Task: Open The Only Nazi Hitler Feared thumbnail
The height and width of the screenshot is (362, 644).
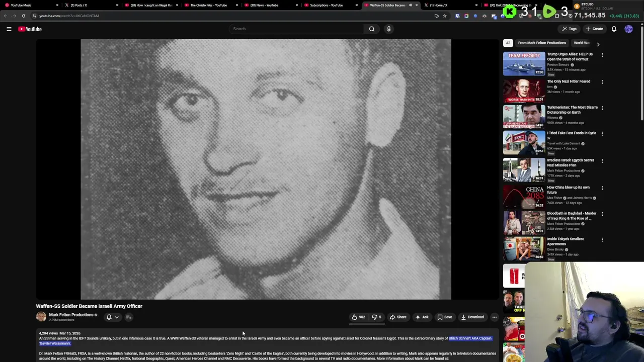Action: [x=524, y=90]
